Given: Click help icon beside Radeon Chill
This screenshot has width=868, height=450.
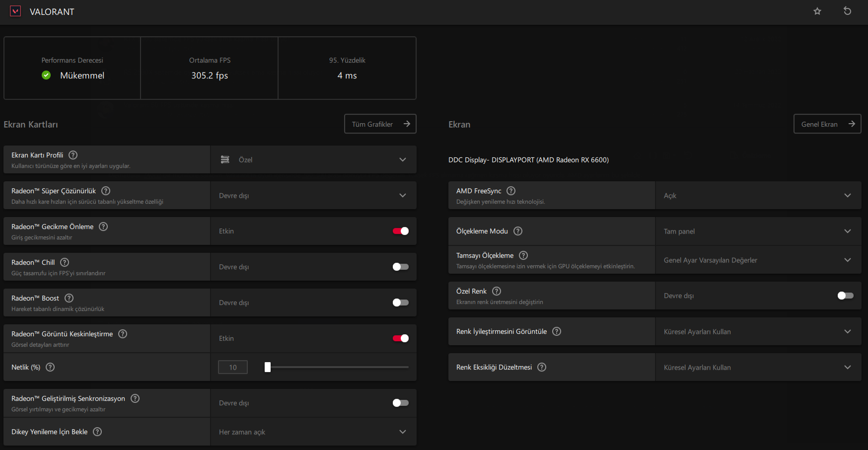Looking at the screenshot, I should tap(65, 262).
